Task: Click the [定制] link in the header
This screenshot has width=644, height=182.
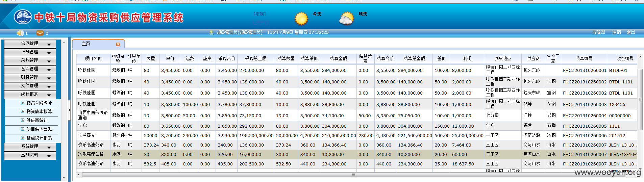Action: 259,14
